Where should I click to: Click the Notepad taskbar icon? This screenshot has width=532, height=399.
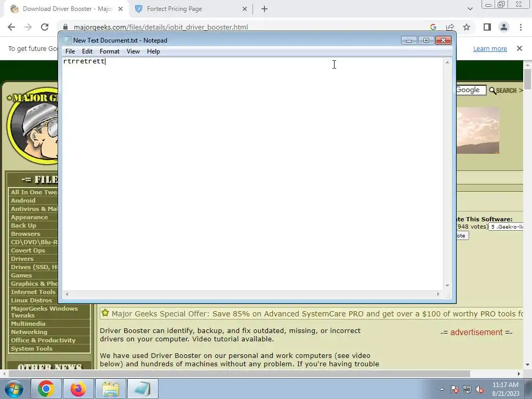(x=143, y=389)
